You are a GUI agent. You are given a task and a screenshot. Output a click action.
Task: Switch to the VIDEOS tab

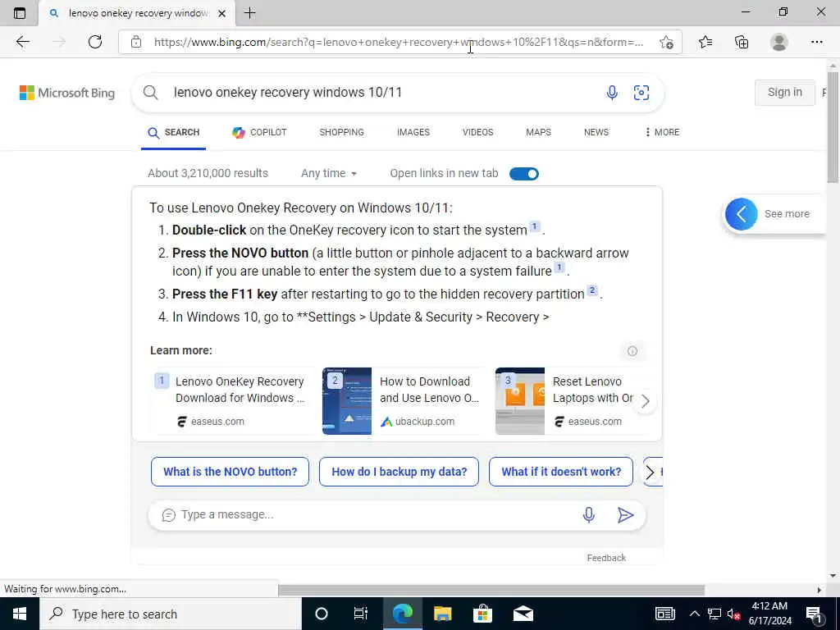(x=478, y=132)
